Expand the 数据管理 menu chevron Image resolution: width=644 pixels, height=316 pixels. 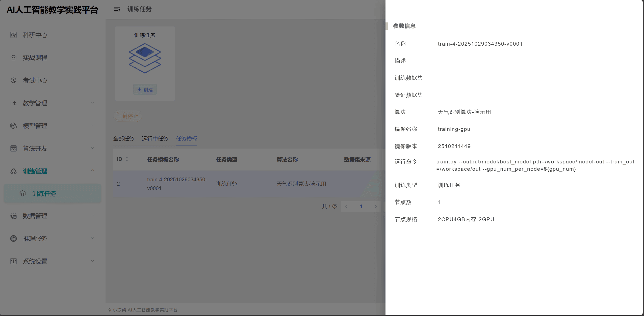point(93,215)
